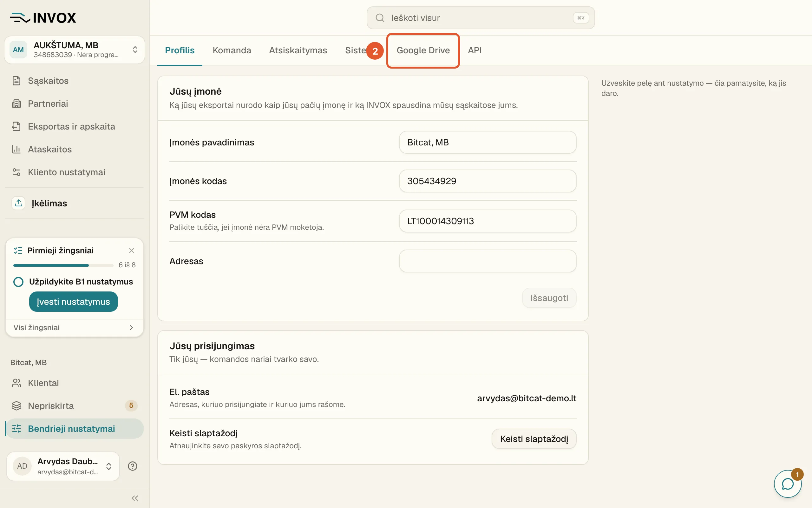Switch to the Komanda tab
This screenshot has height=508, width=812.
232,50
